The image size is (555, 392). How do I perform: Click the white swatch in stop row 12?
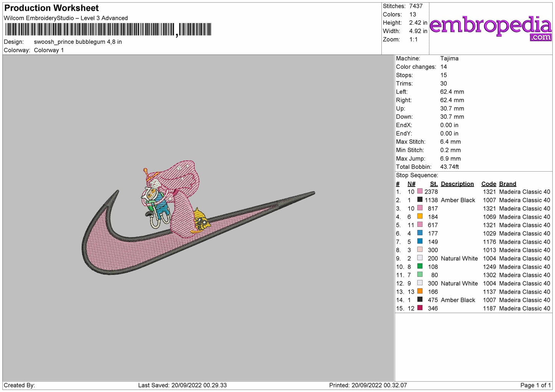tap(420, 283)
